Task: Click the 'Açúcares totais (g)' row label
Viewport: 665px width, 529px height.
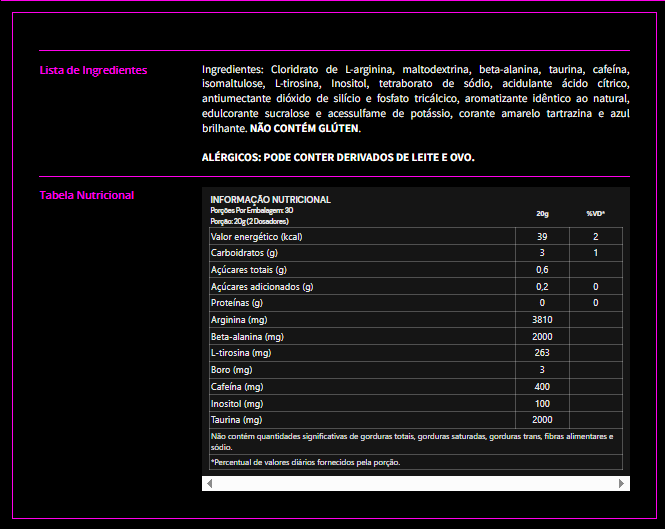Action: click(248, 270)
